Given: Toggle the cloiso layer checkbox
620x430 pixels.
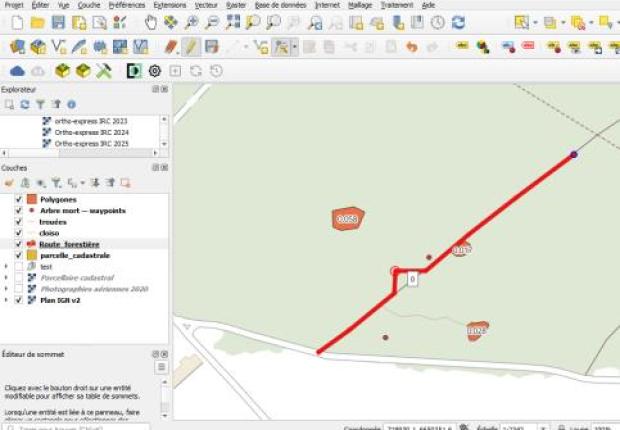Looking at the screenshot, I should tap(18, 233).
